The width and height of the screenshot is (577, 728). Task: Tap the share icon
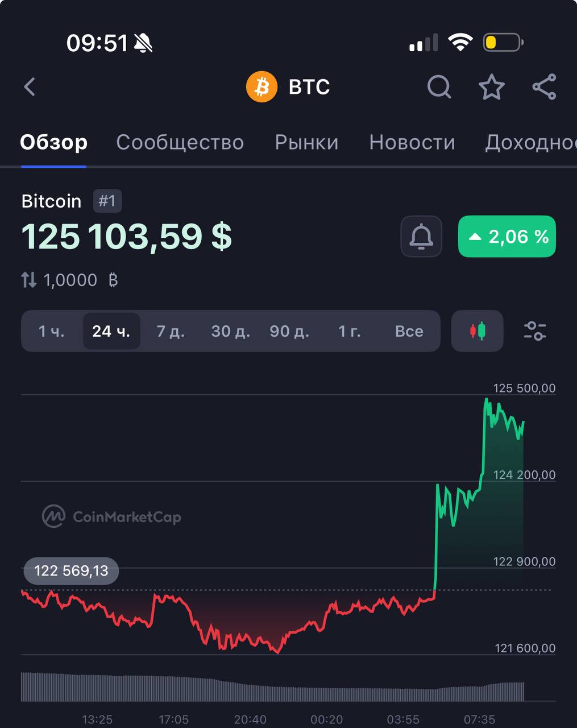[544, 87]
